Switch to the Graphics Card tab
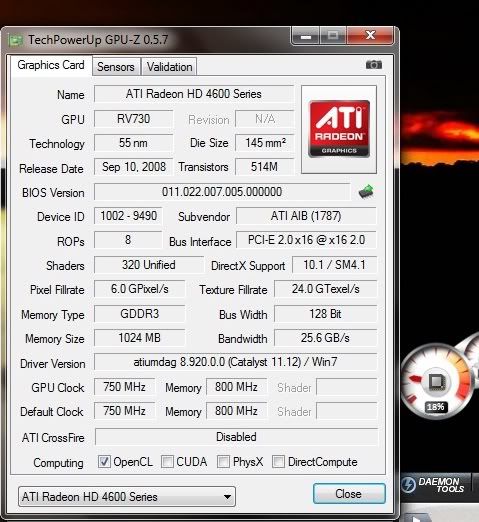 pos(51,65)
